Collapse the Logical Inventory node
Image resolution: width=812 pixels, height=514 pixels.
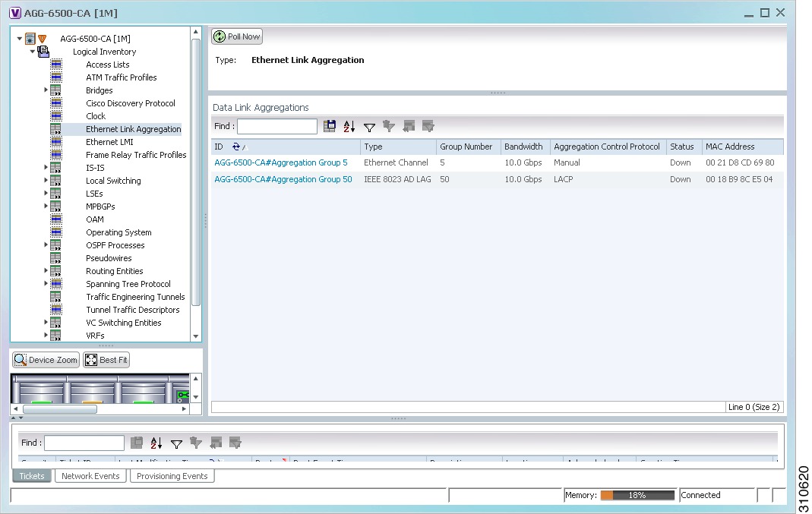[32, 51]
